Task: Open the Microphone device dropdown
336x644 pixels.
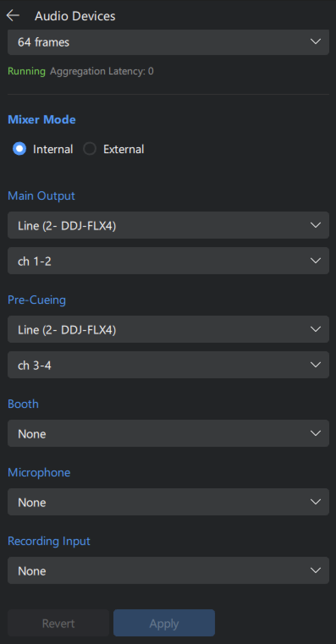Action: pos(168,502)
